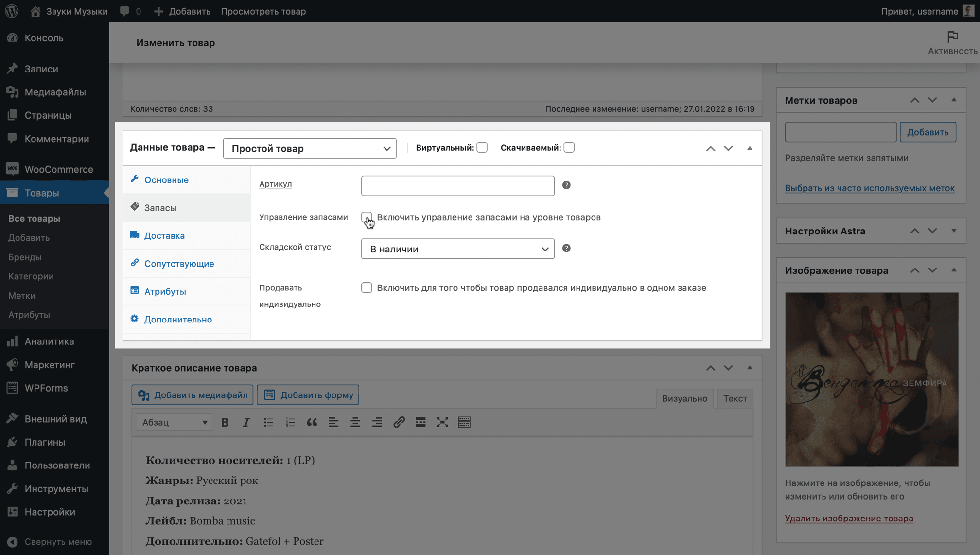Switch editor to Визуально tab

684,398
